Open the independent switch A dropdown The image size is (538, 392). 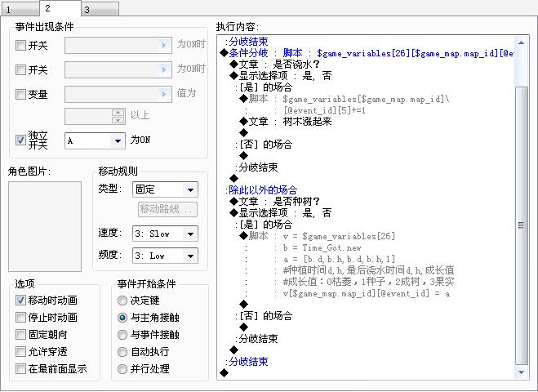coord(95,140)
